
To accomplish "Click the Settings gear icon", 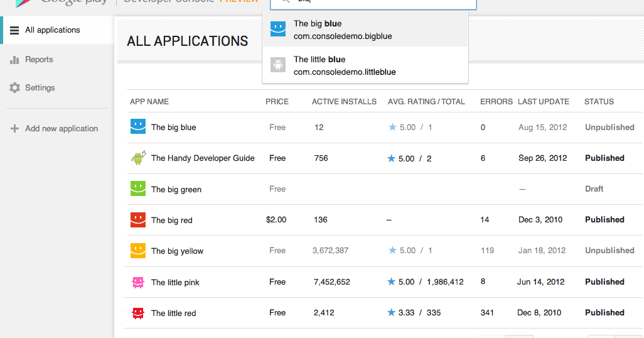I will pyautogui.click(x=14, y=88).
